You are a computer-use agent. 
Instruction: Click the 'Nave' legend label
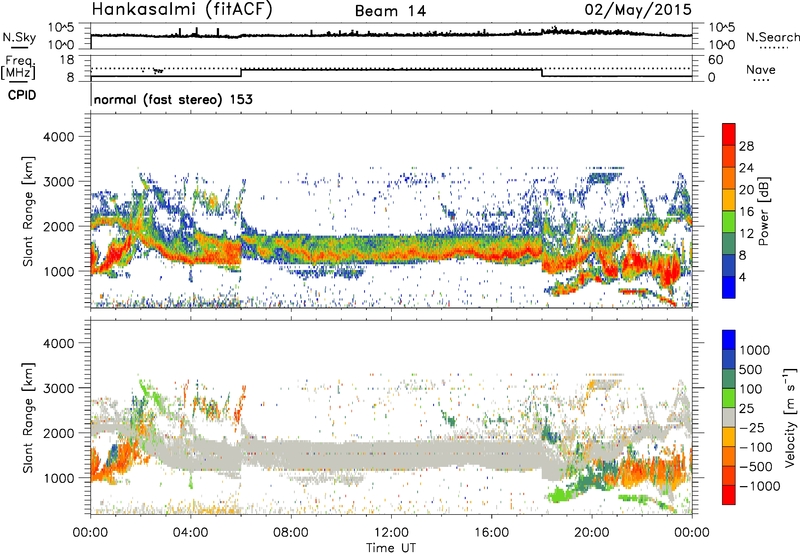point(761,69)
